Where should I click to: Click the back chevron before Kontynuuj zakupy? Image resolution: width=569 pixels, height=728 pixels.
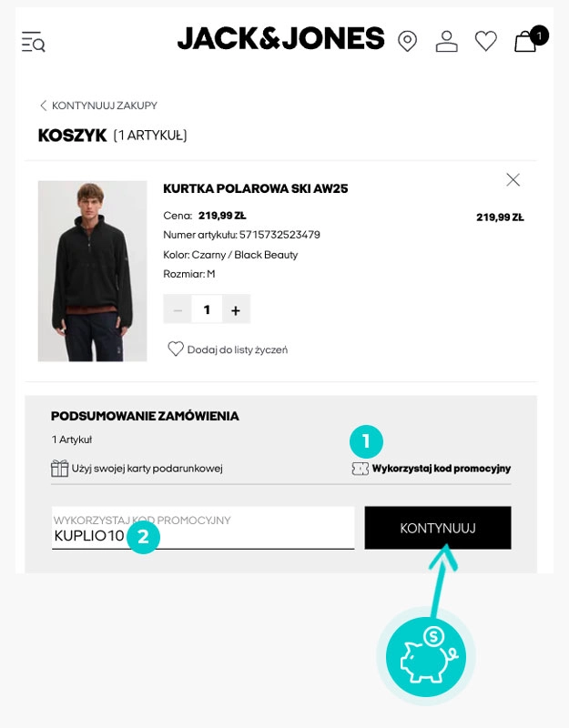[x=44, y=106]
